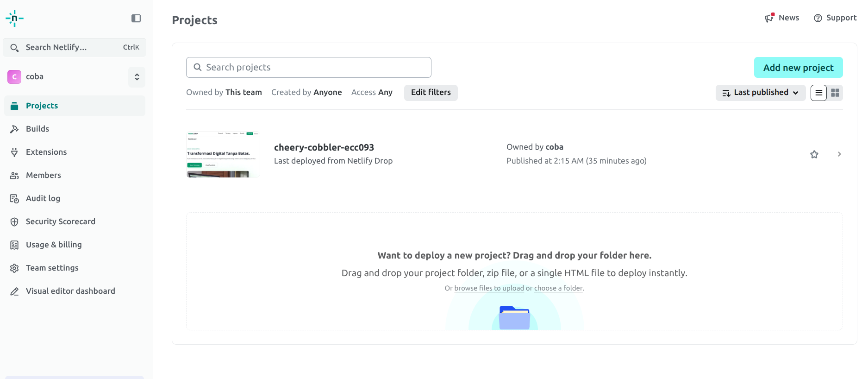Click browse files to upload link
This screenshot has height=379, width=868.
coord(489,288)
